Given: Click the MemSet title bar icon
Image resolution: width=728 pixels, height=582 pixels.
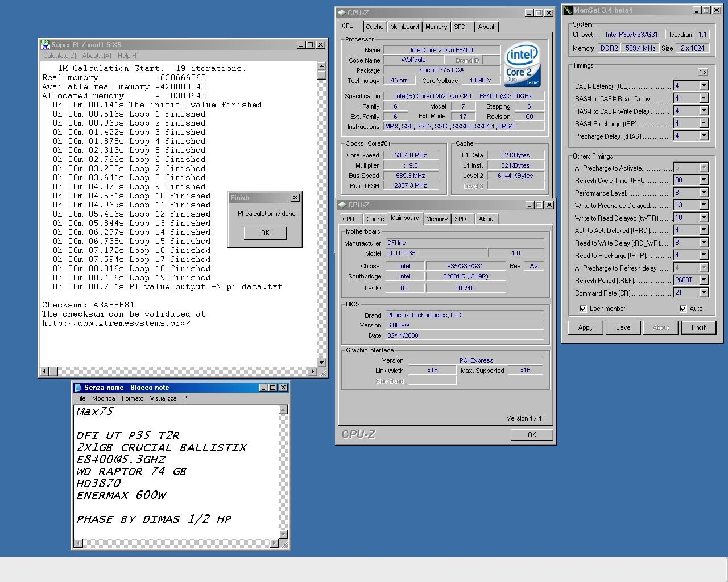Looking at the screenshot, I should (568, 10).
